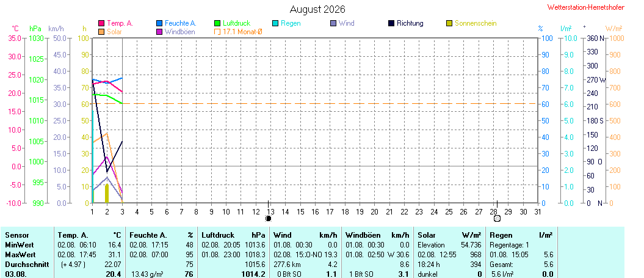Click the l/m² axis header above chart

[566, 29]
